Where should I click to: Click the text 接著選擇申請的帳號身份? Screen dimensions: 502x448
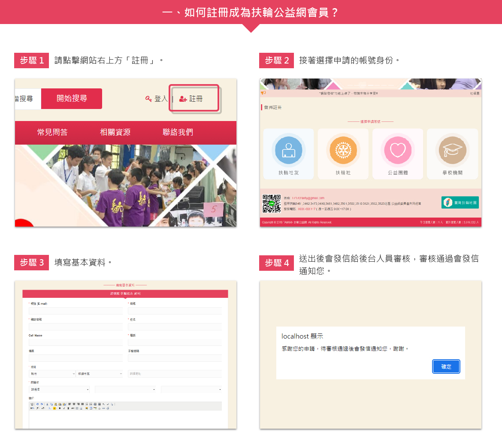pyautogui.click(x=346, y=61)
